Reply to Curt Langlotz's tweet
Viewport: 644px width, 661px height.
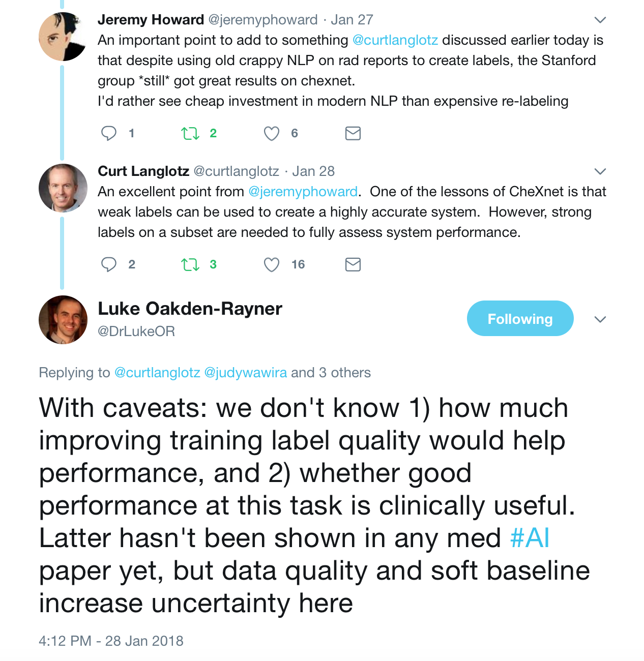pos(109,264)
